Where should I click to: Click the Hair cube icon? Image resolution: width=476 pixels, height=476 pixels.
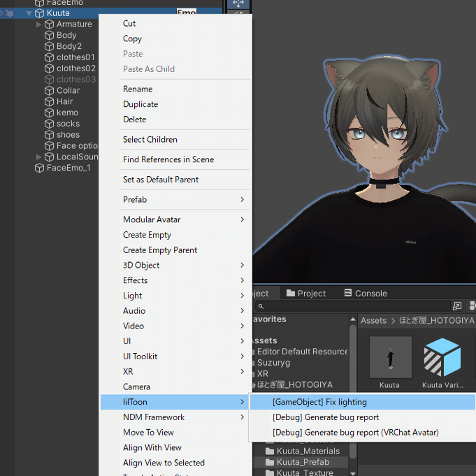[x=49, y=101]
